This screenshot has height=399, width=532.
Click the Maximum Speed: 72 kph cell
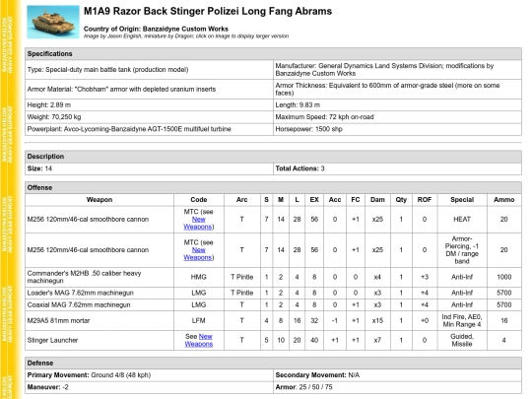pos(397,117)
